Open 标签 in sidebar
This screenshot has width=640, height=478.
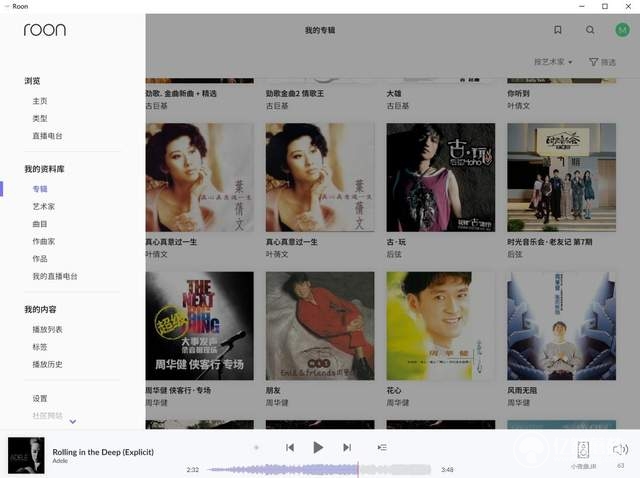[x=40, y=347]
